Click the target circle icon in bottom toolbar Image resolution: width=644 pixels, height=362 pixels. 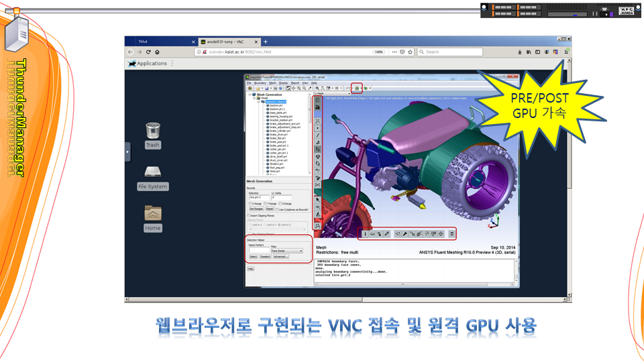(441, 234)
